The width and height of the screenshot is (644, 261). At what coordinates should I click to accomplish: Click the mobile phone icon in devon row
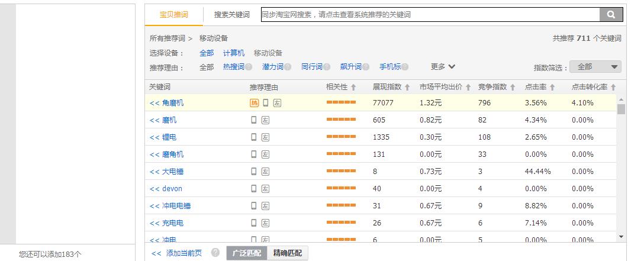(254, 188)
